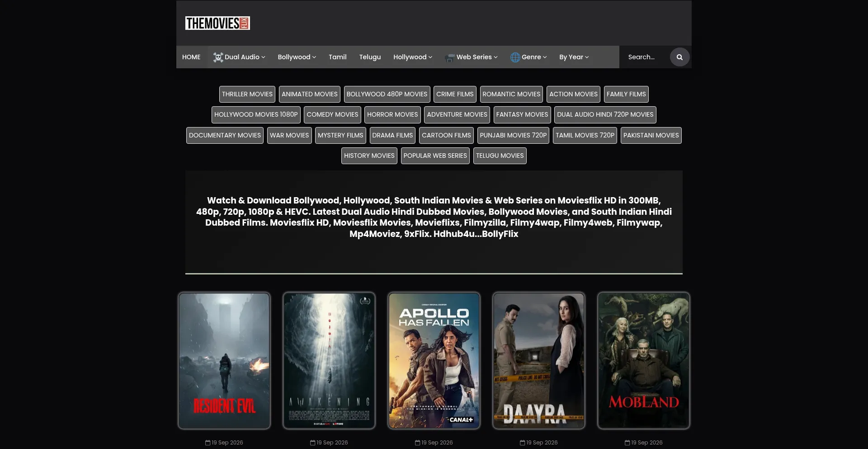
Task: Click the calendar icon under Daayra poster
Action: pyautogui.click(x=523, y=443)
